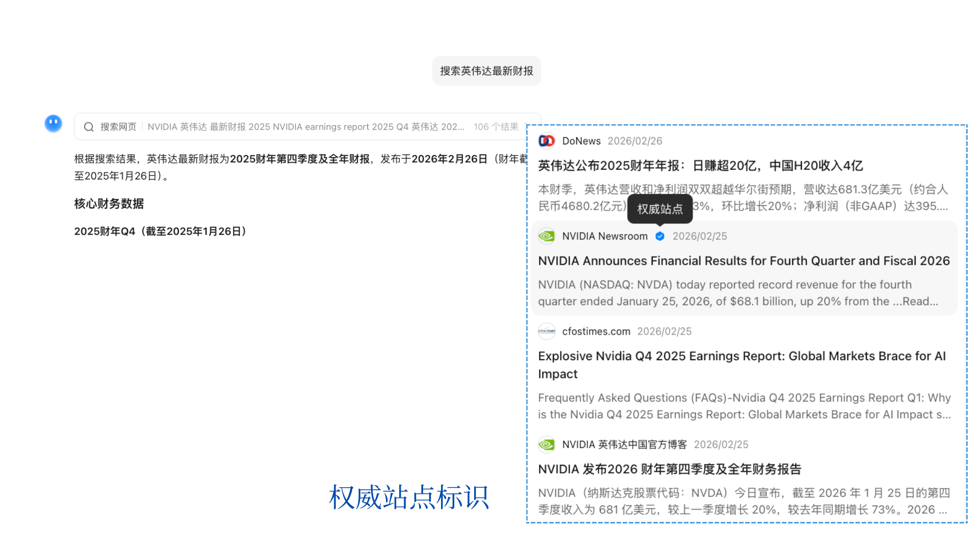Click the user message 搜索英伟达最新财报
Image resolution: width=980 pixels, height=551 pixels.
coord(486,71)
